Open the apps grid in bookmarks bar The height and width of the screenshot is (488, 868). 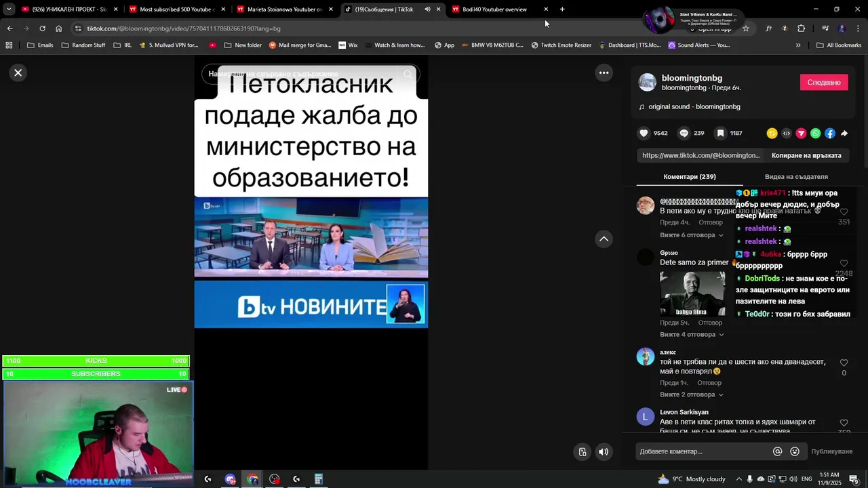(9, 45)
